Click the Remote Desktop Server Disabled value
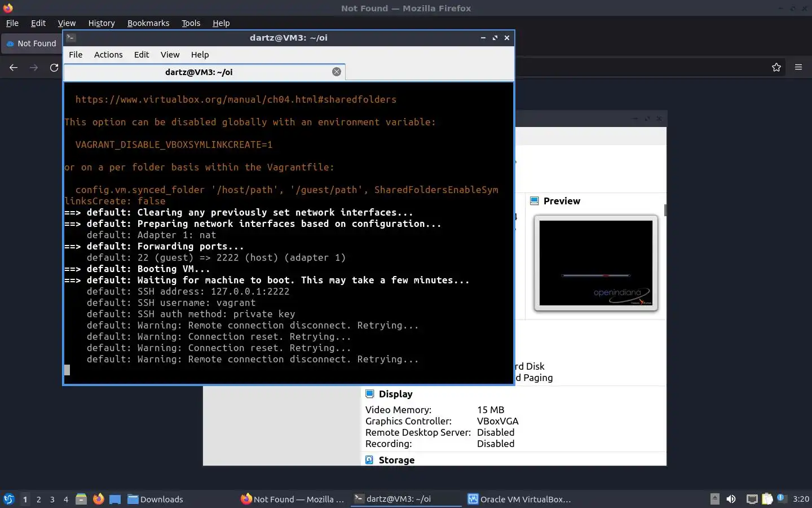812x508 pixels. tap(496, 432)
